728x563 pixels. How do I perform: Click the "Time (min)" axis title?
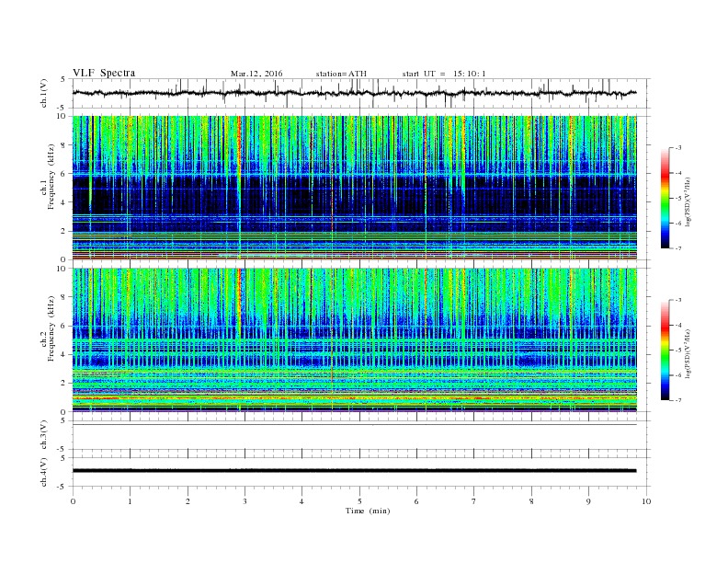pos(368,511)
